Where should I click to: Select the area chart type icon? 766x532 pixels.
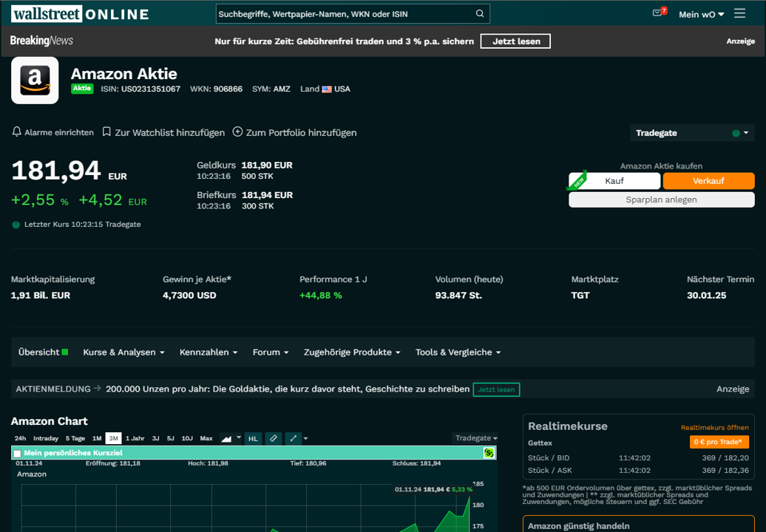tap(226, 438)
